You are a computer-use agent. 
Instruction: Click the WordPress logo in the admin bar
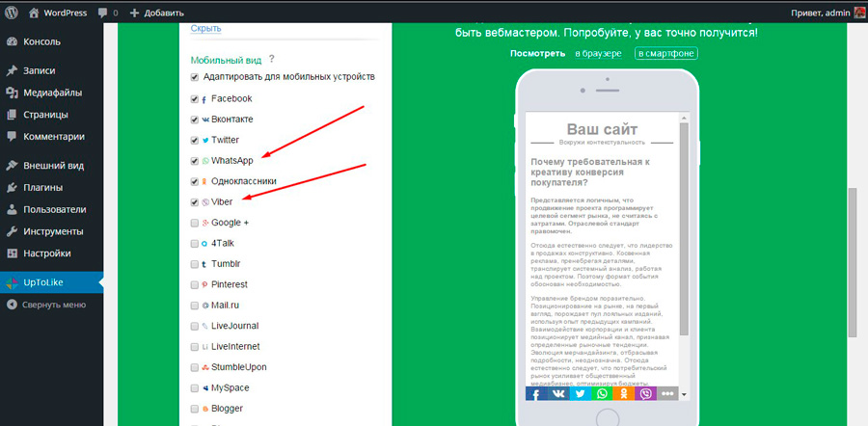coord(11,13)
